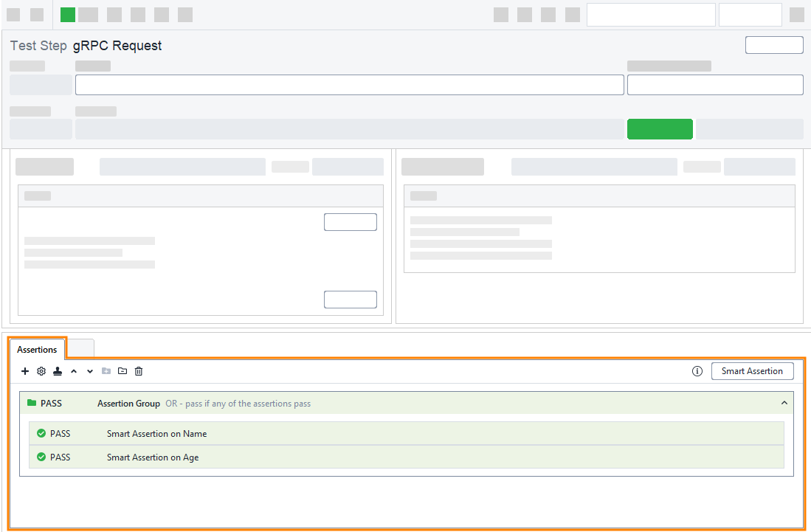811x532 pixels.
Task: Click the green submit button in the request panel
Action: point(660,128)
